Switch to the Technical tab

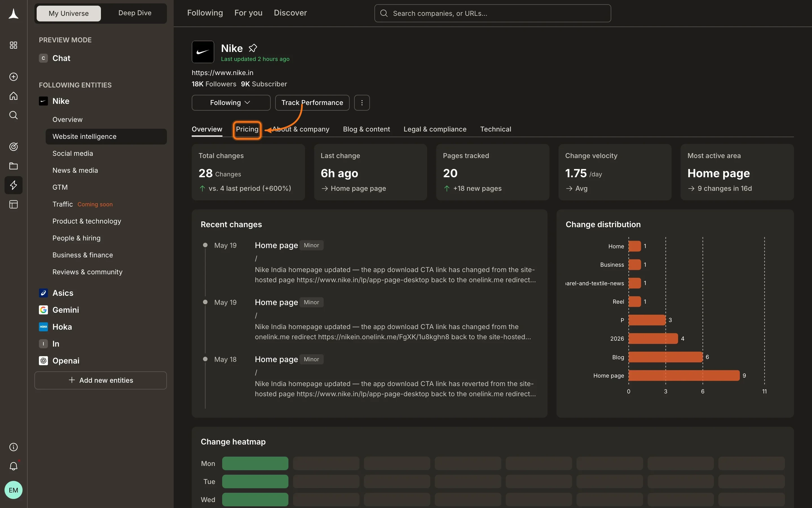(496, 129)
